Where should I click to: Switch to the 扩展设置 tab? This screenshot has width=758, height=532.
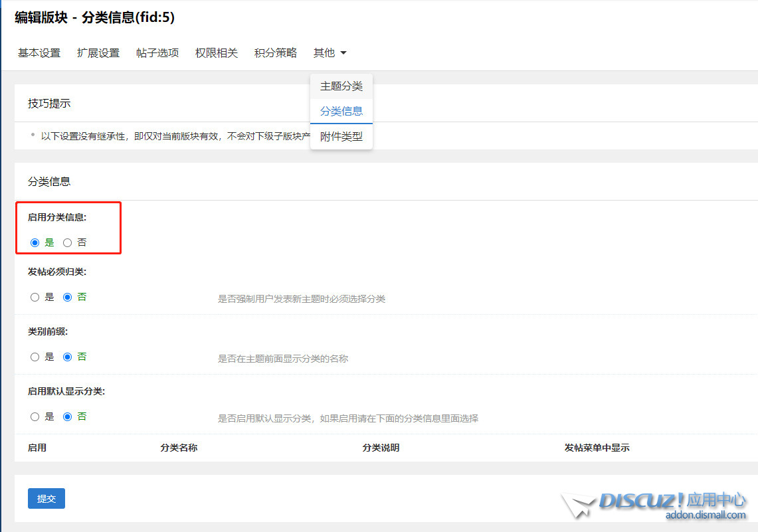[98, 52]
